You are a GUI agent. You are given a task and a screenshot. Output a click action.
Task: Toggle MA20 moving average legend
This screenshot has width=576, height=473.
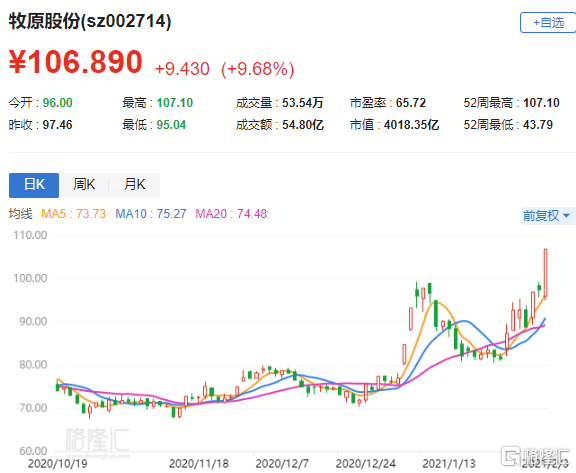pyautogui.click(x=231, y=214)
